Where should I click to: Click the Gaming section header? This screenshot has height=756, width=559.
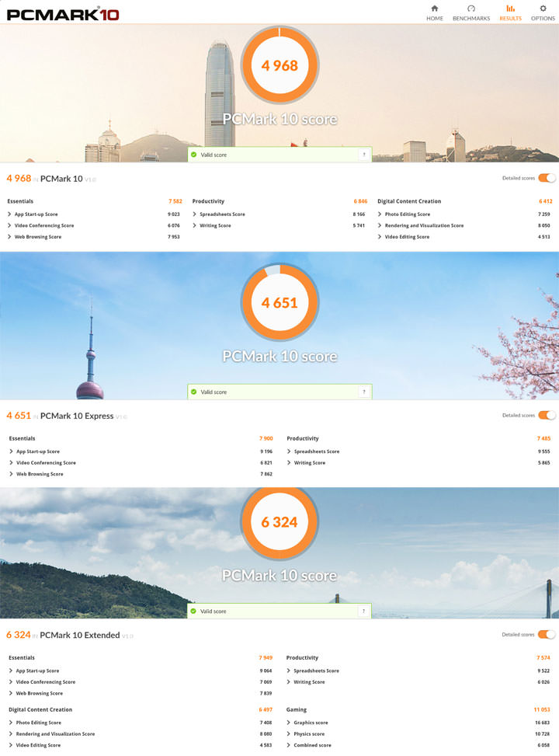297,709
